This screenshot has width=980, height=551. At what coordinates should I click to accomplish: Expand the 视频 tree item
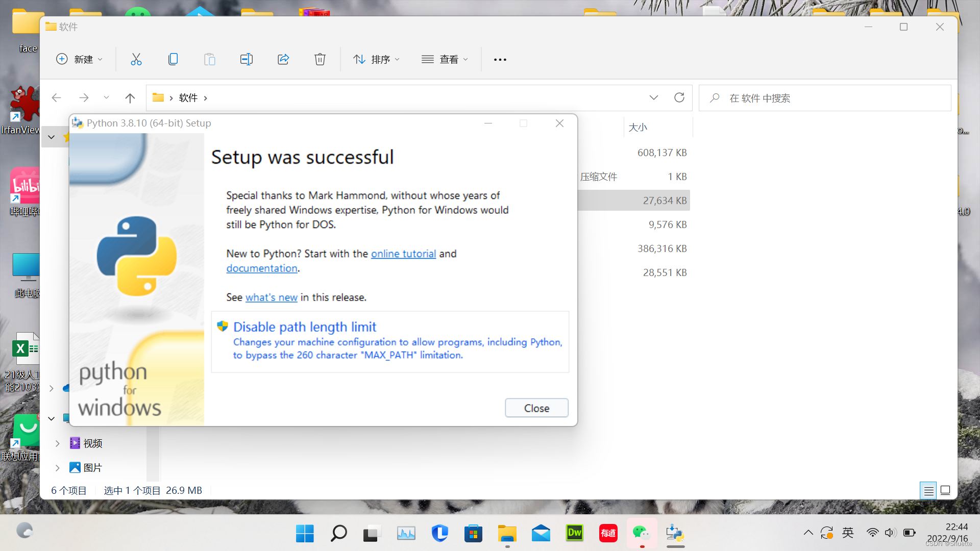pyautogui.click(x=58, y=443)
